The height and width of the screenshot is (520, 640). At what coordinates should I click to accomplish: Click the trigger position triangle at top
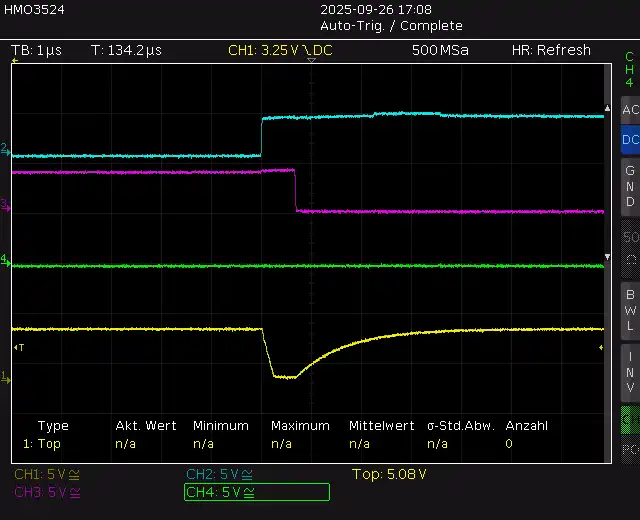pyautogui.click(x=311, y=61)
